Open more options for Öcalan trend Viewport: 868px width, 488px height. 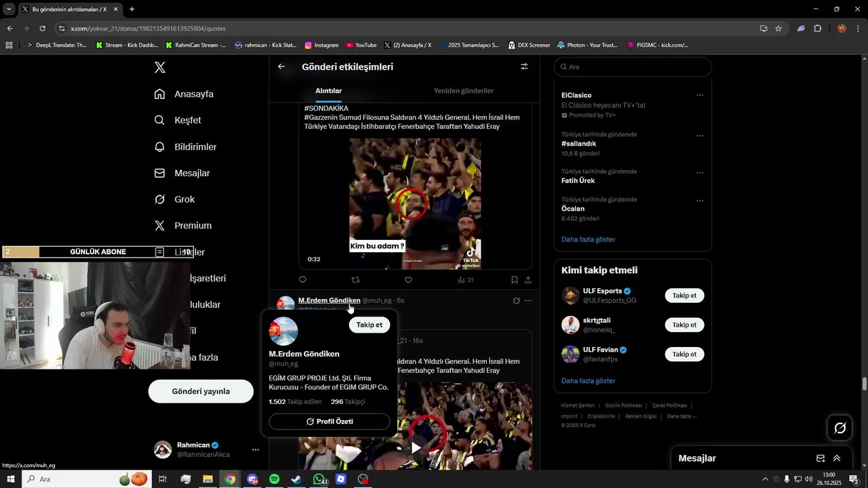point(700,201)
